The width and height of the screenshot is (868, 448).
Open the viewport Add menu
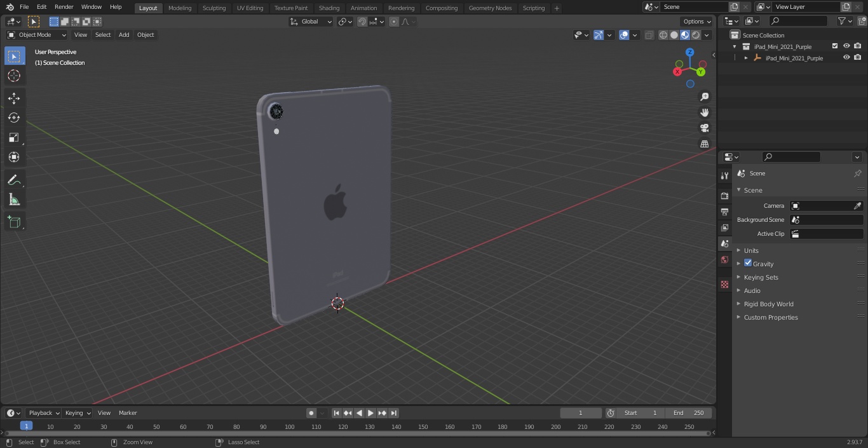124,35
